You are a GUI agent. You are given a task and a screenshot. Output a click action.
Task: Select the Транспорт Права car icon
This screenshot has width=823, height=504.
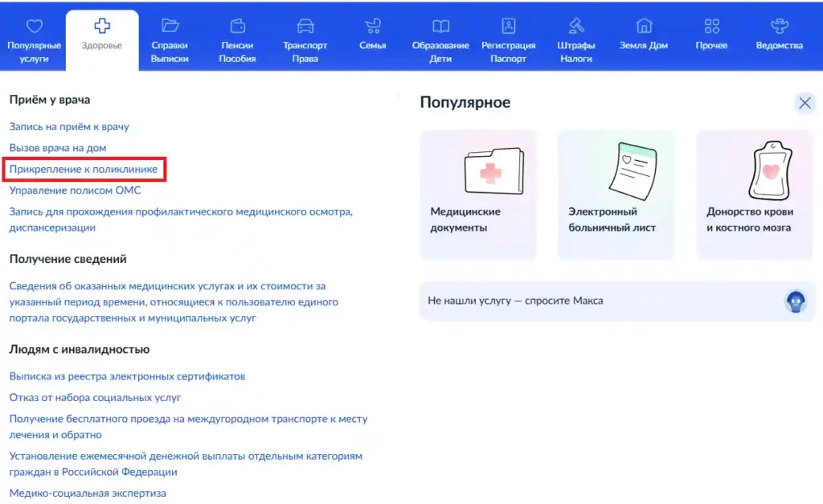coord(305,25)
